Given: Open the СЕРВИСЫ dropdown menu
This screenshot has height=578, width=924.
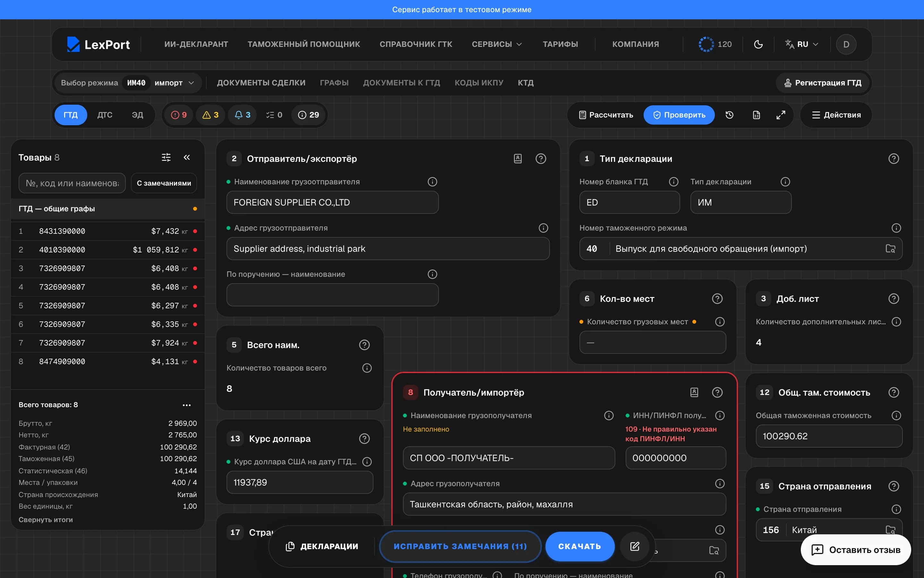Looking at the screenshot, I should coord(497,44).
